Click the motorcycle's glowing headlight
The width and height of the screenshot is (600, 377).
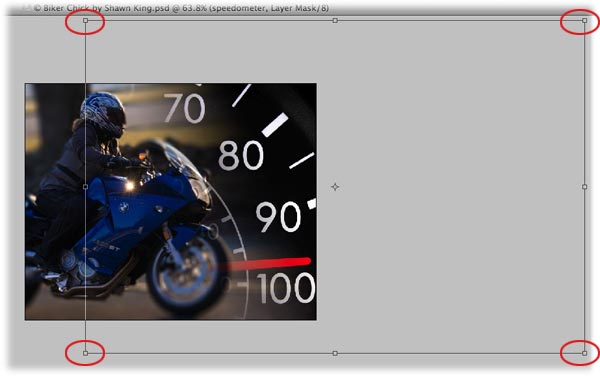130,186
